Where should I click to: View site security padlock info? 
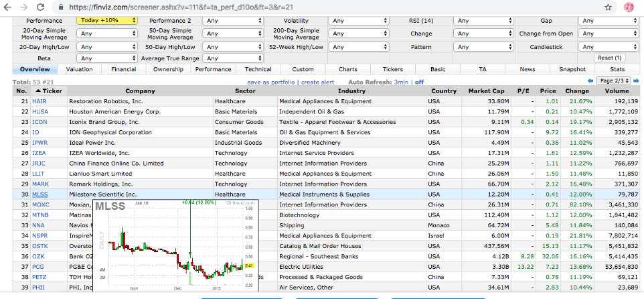point(61,7)
